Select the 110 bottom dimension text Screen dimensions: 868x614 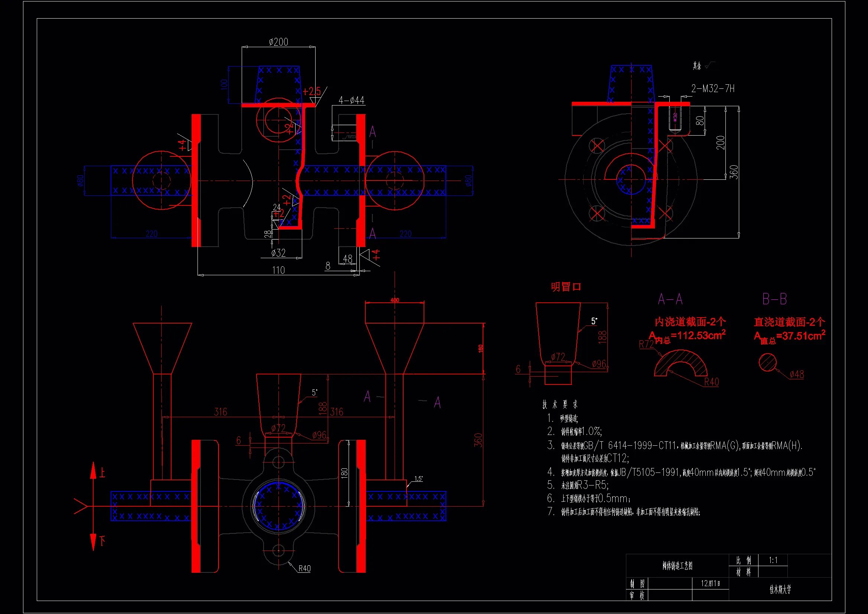click(x=278, y=270)
